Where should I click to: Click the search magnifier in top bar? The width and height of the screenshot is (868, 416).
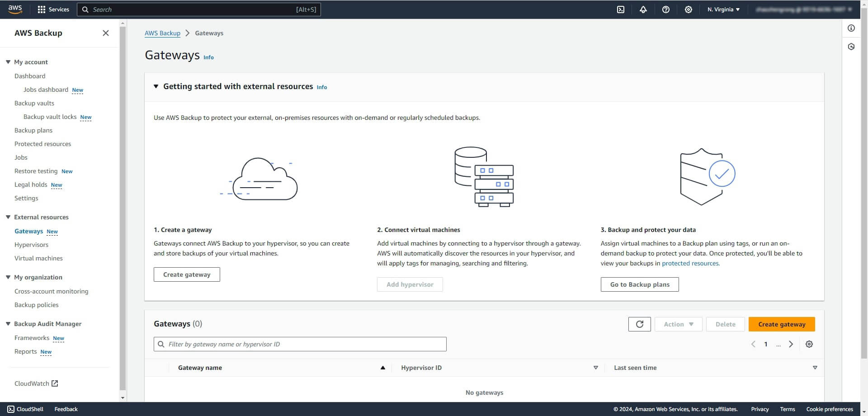[x=85, y=9]
